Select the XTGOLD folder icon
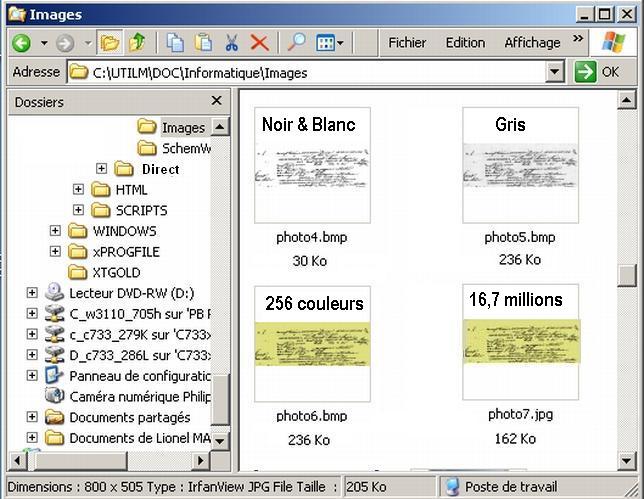This screenshot has height=499, width=644. coord(77,272)
